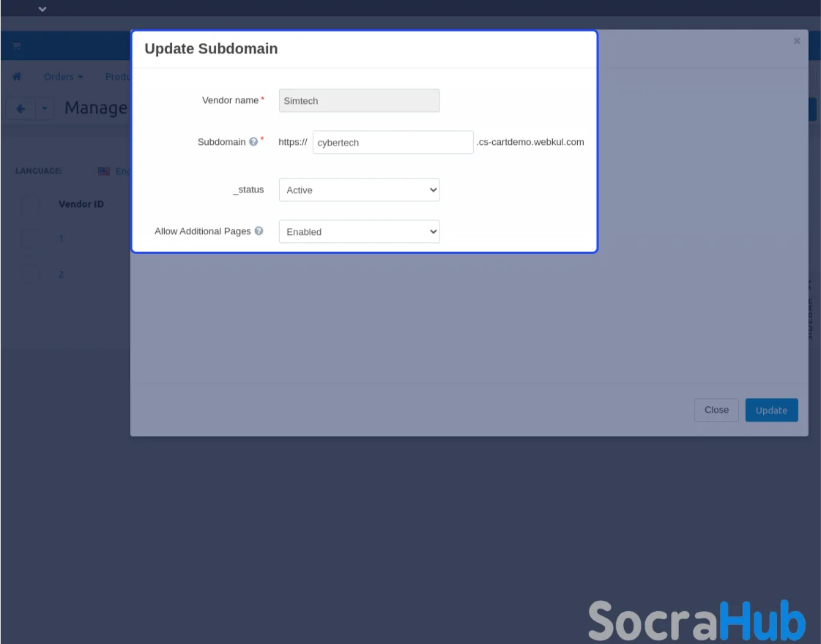The height and width of the screenshot is (644, 821).
Task: Click the subdomain field containing cybertech
Action: (393, 142)
